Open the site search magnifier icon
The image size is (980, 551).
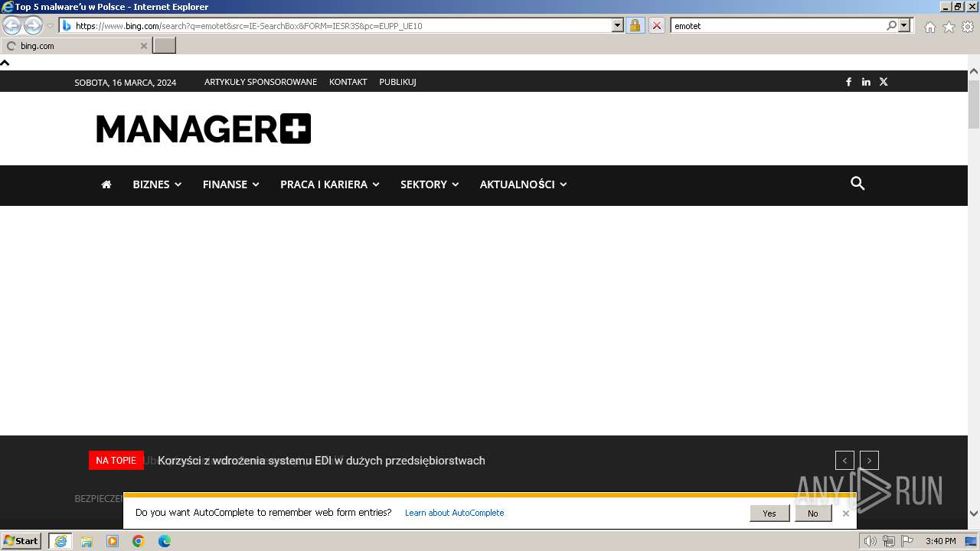(x=857, y=184)
